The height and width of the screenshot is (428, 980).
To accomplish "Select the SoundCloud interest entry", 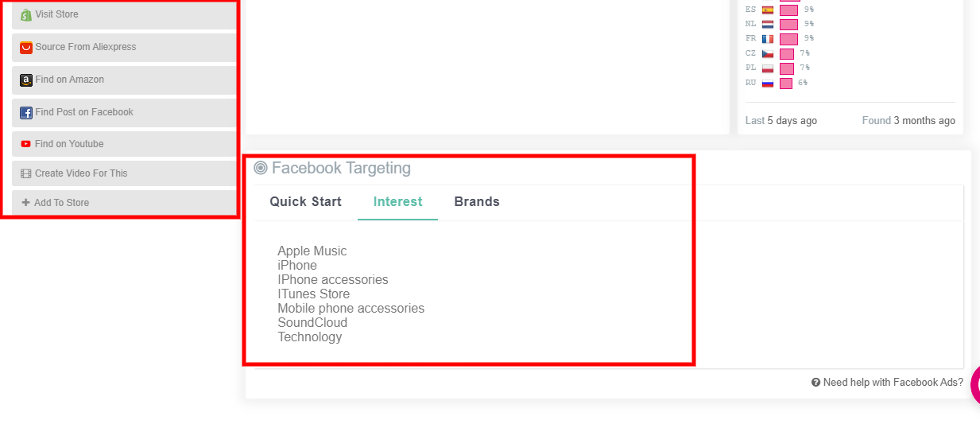I will click(312, 323).
